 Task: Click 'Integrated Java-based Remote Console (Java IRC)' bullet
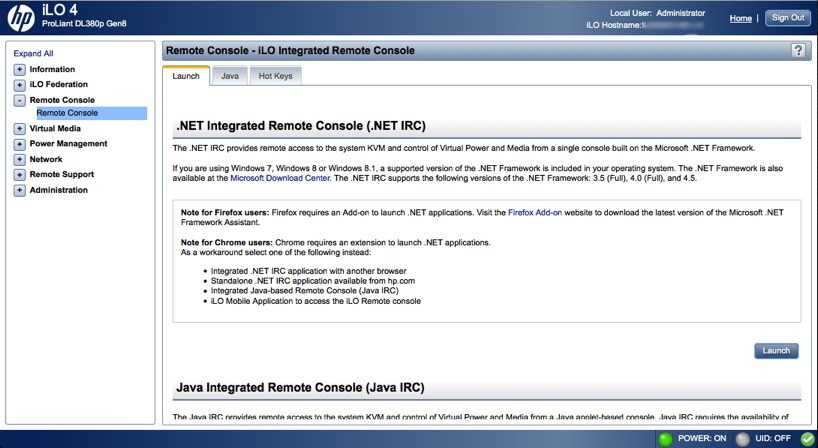(305, 290)
